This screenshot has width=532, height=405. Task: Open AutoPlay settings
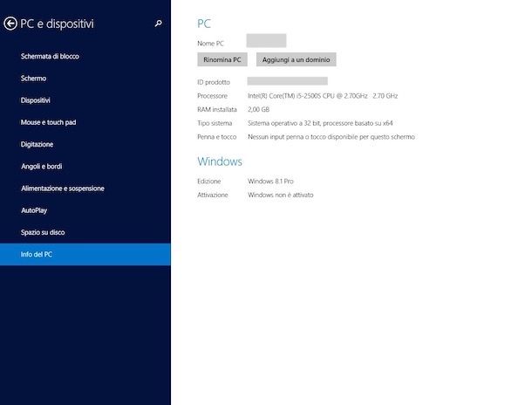[x=34, y=210]
